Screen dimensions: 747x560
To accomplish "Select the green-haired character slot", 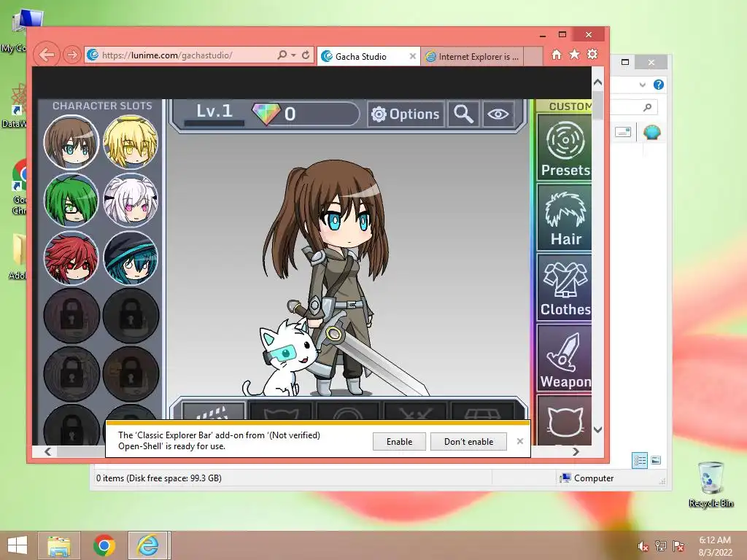I will 71,200.
